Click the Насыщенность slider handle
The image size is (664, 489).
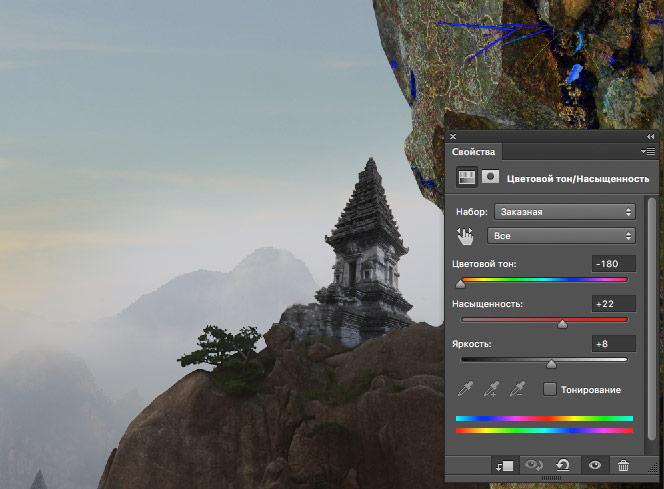[x=562, y=324]
